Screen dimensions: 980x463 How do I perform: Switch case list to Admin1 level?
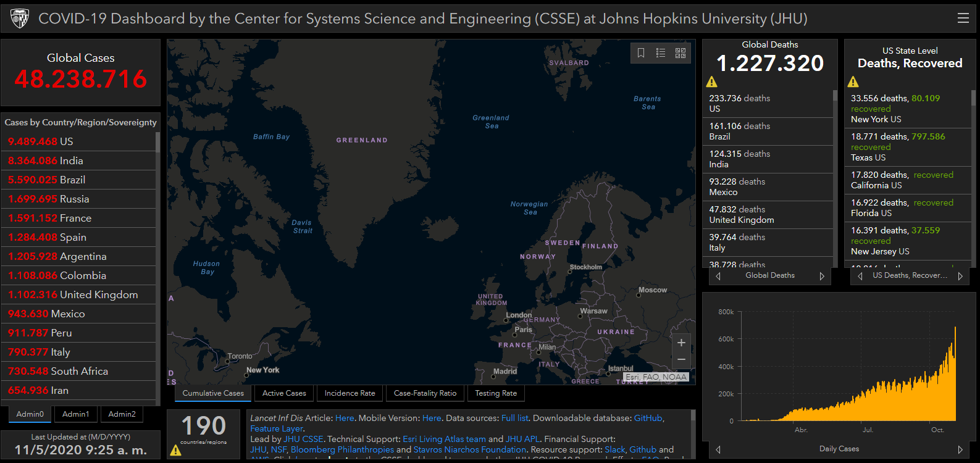[76, 414]
